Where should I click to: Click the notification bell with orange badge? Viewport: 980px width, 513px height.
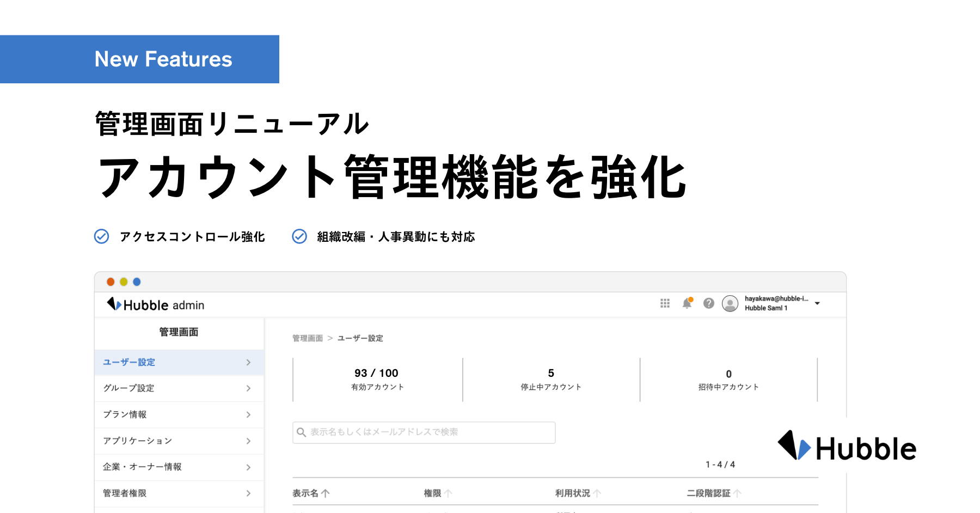(x=687, y=303)
